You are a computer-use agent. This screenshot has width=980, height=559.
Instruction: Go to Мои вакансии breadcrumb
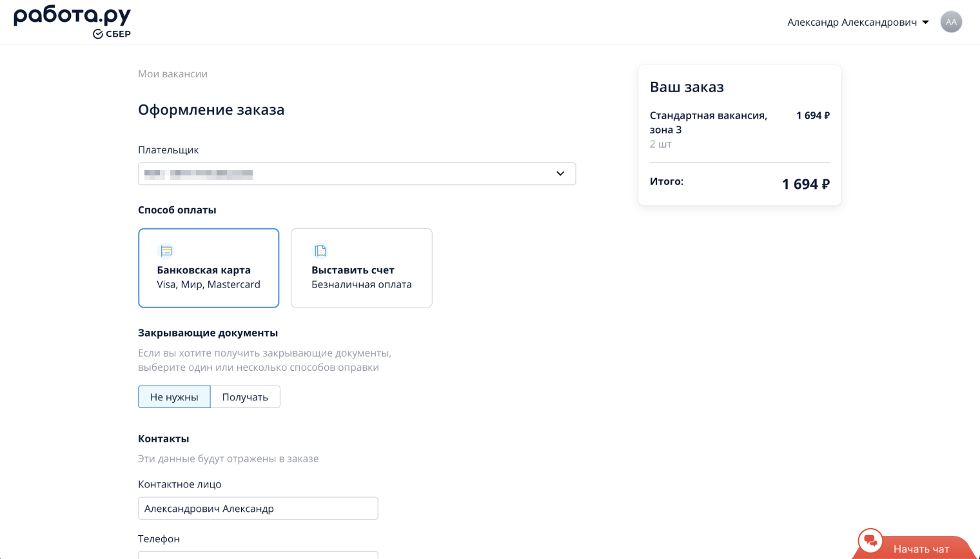(x=173, y=74)
